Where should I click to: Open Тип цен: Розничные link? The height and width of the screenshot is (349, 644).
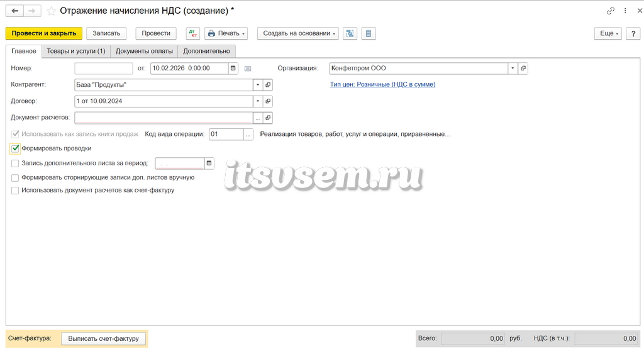pyautogui.click(x=383, y=84)
